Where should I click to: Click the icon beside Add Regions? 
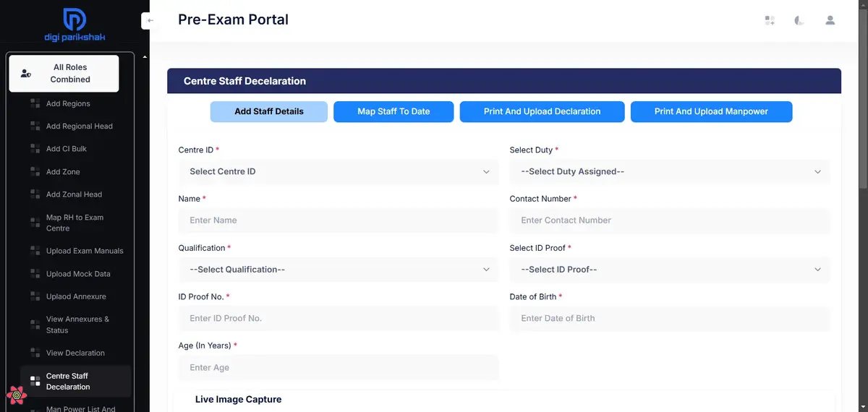(35, 103)
